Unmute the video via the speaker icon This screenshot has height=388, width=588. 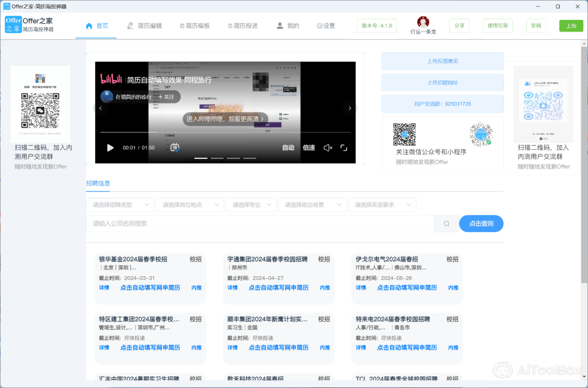coord(328,148)
